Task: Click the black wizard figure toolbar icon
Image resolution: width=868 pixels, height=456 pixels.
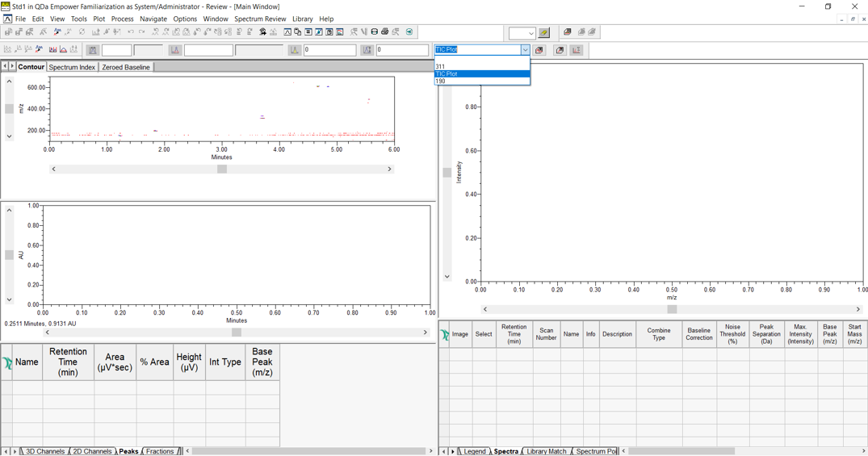Action: (262, 32)
